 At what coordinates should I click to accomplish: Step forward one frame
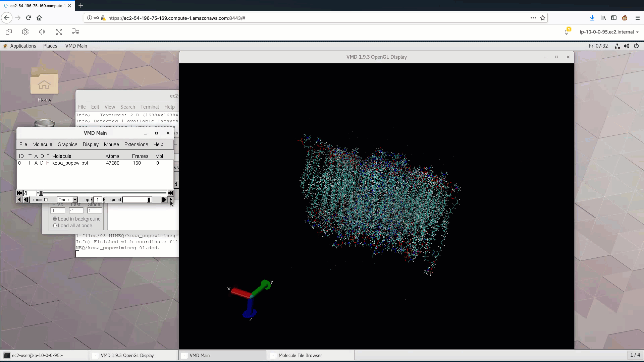coord(164,200)
